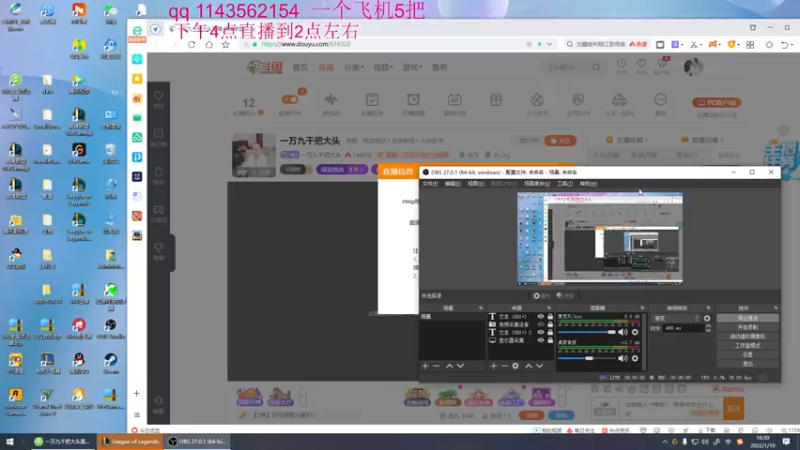800x450 pixels.
Task: Open OBS 编辑(E) menu
Action: coord(453,184)
